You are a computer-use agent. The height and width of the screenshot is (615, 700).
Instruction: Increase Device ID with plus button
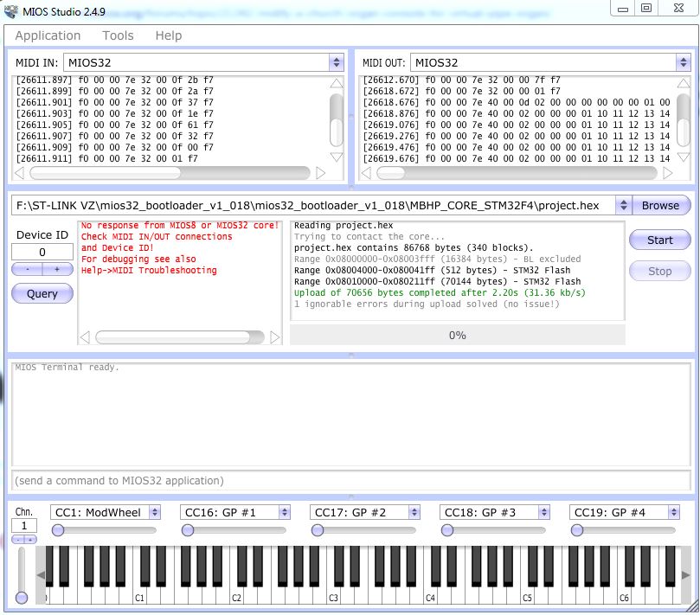coord(57,269)
